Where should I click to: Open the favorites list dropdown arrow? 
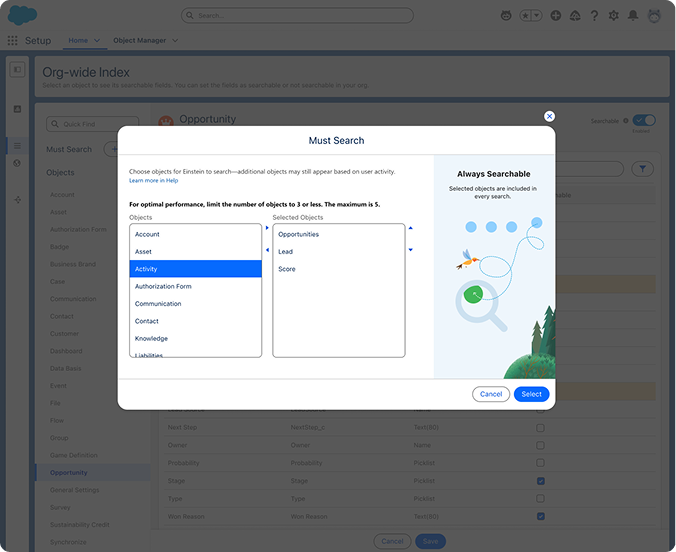point(541,16)
